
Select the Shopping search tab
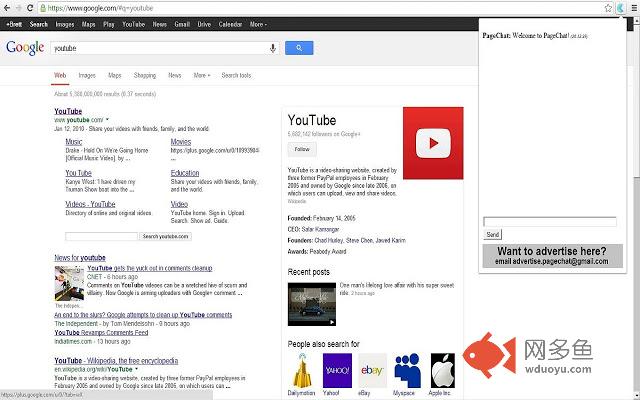(x=145, y=75)
